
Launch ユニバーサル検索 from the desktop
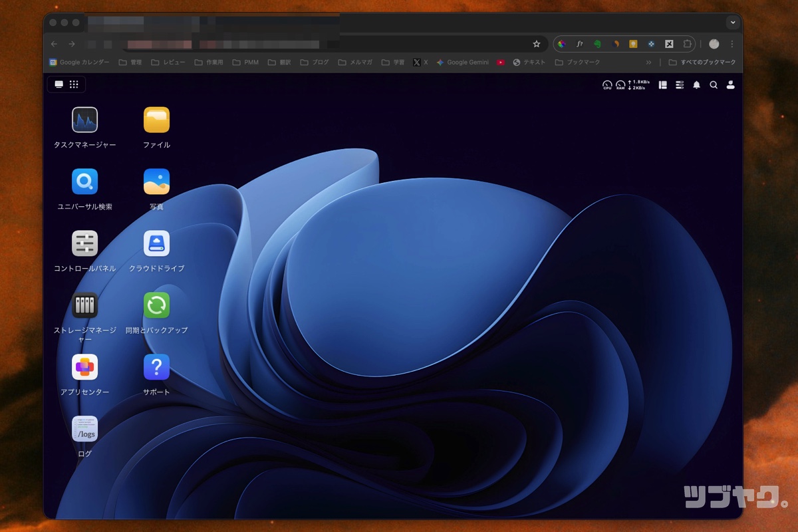pos(84,182)
